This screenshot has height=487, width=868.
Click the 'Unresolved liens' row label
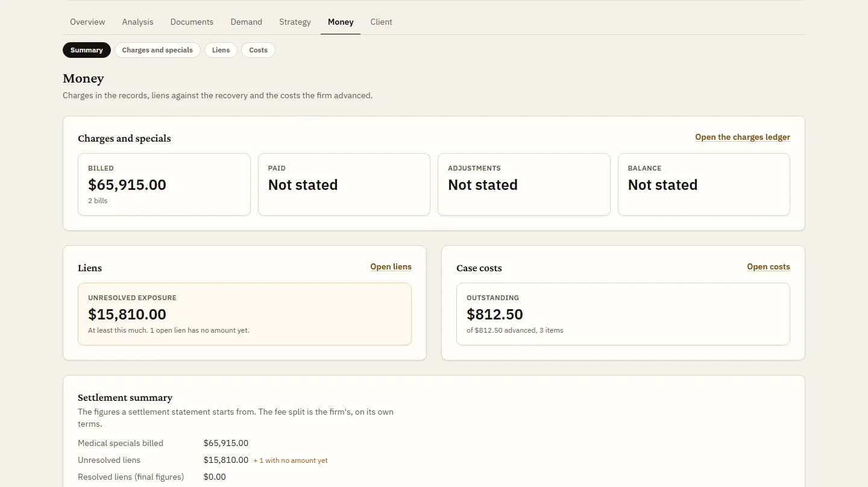tap(109, 460)
